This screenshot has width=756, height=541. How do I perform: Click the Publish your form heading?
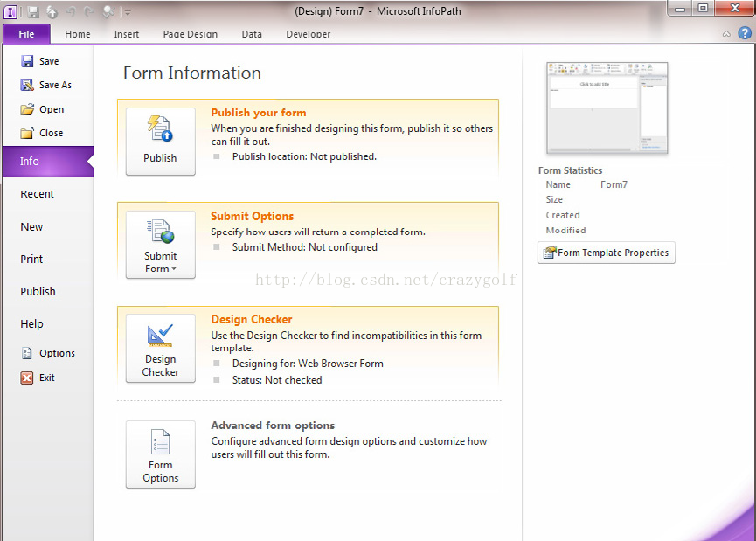pyautogui.click(x=259, y=113)
